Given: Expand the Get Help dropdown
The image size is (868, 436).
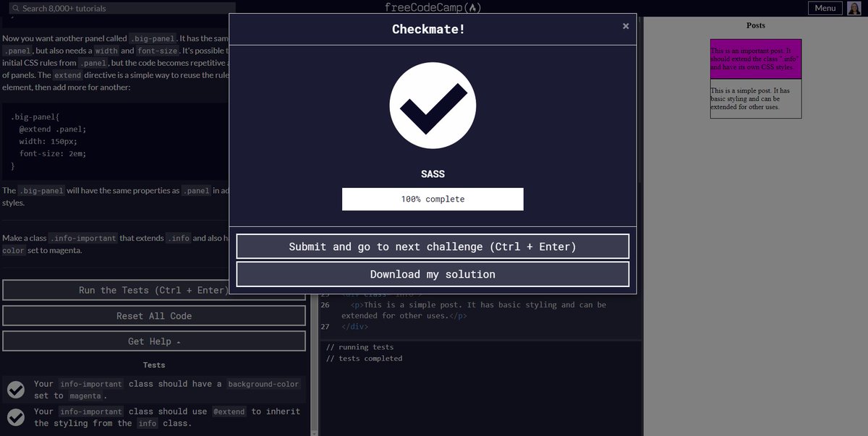Looking at the screenshot, I should (154, 341).
